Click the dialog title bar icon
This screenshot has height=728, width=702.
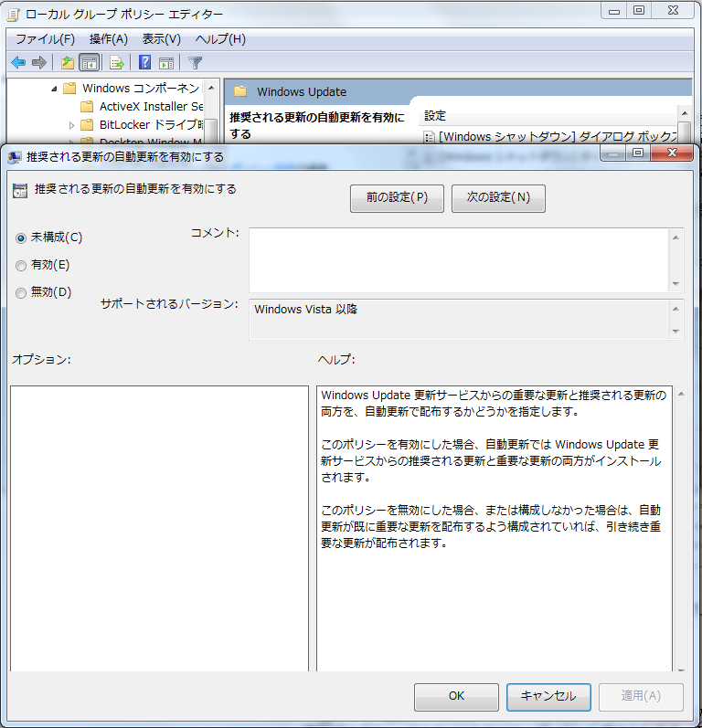tap(15, 157)
